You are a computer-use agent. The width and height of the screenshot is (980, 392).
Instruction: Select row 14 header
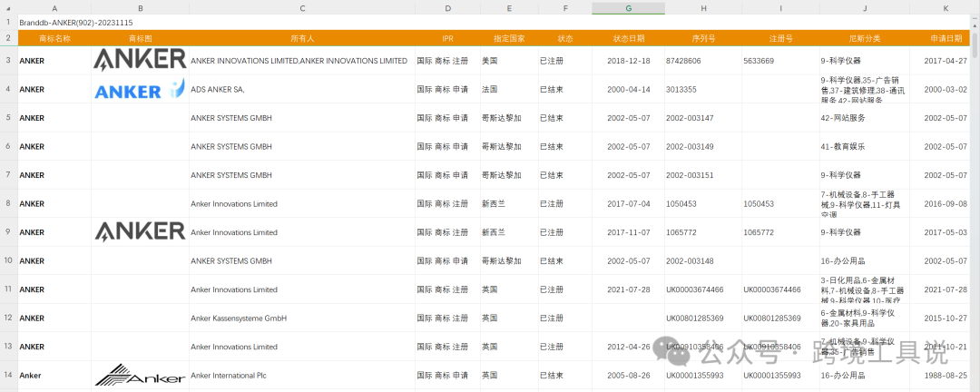point(9,375)
